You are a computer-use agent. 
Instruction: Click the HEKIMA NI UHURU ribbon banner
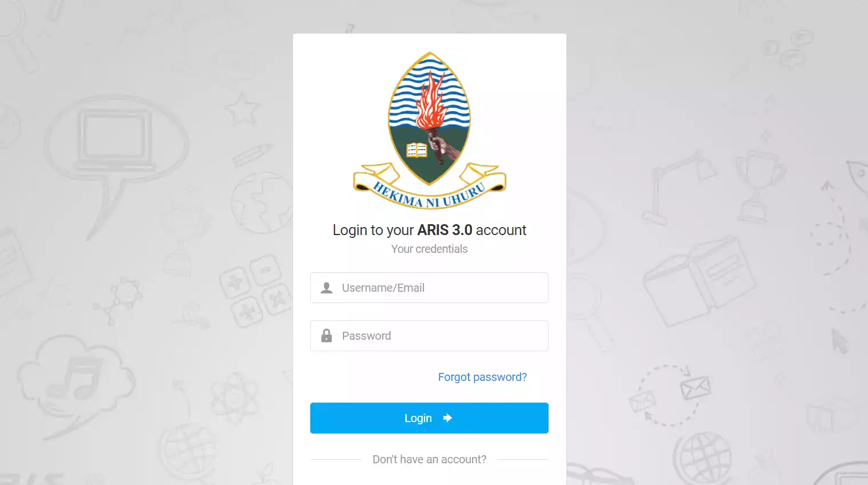click(429, 187)
